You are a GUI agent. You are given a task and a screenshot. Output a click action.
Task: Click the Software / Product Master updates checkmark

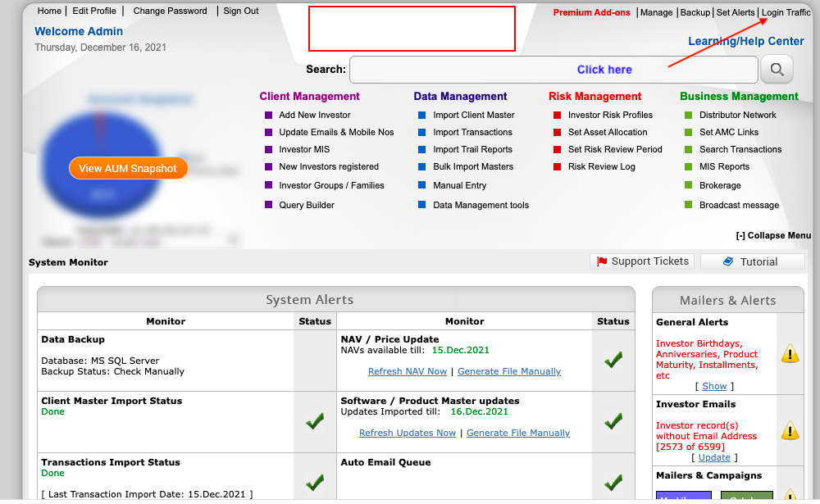[x=613, y=421]
